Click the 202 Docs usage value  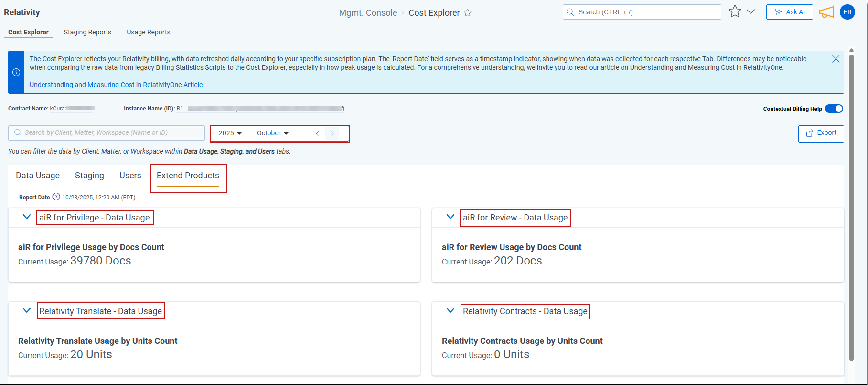tap(518, 261)
